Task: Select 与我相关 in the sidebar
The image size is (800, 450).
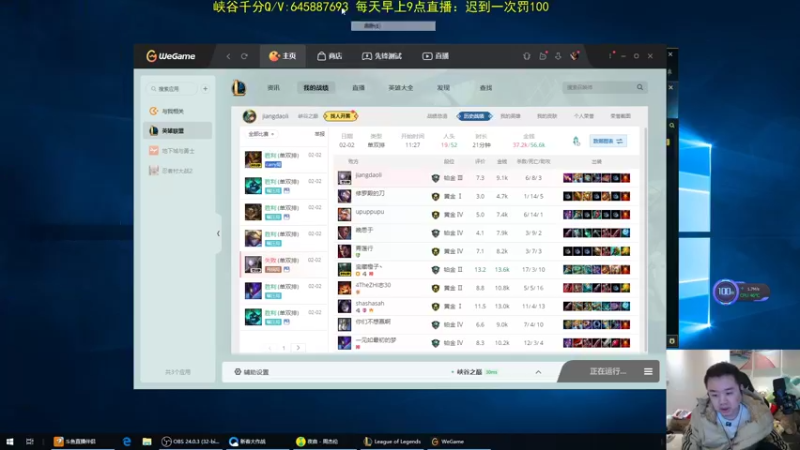Action: (178, 111)
